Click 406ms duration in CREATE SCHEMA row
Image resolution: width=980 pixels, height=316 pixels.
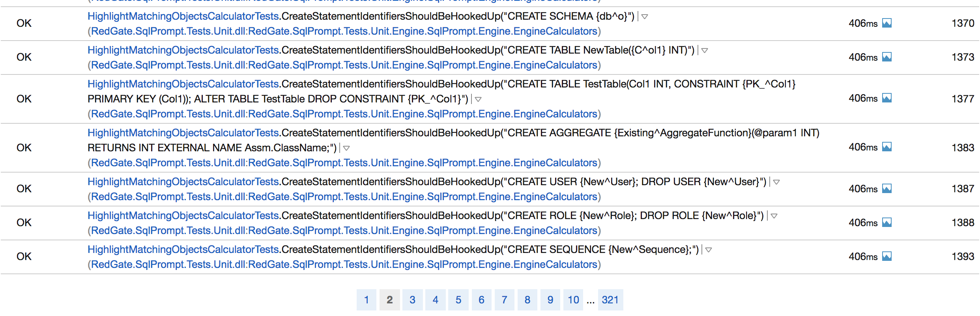[863, 24]
